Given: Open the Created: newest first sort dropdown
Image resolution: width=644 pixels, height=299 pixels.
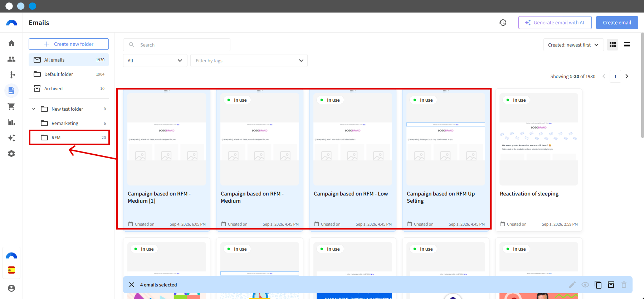Looking at the screenshot, I should pos(574,45).
